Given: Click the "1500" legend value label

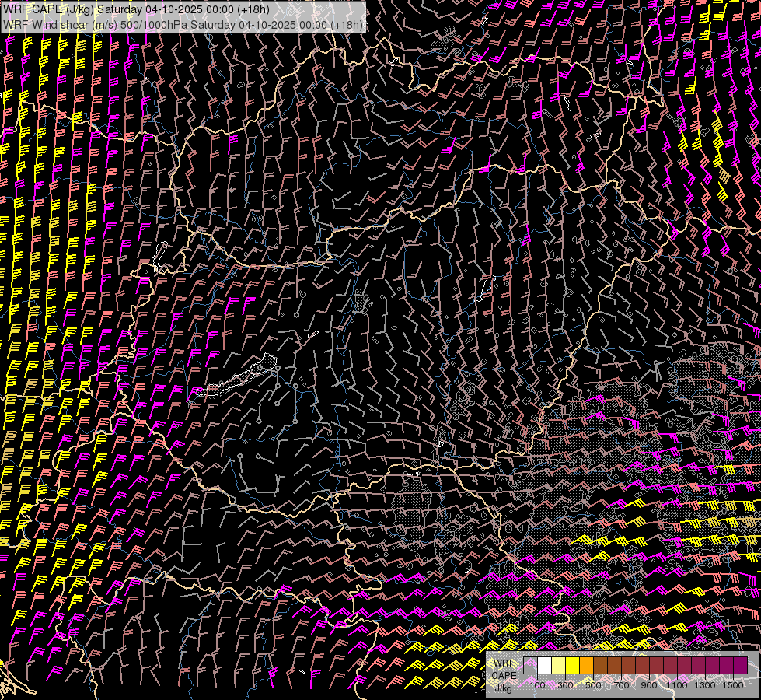Looking at the screenshot, I should point(732,685).
